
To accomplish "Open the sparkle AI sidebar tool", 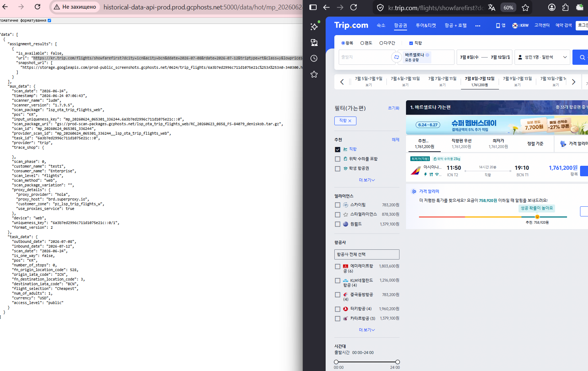I will pos(314,26).
